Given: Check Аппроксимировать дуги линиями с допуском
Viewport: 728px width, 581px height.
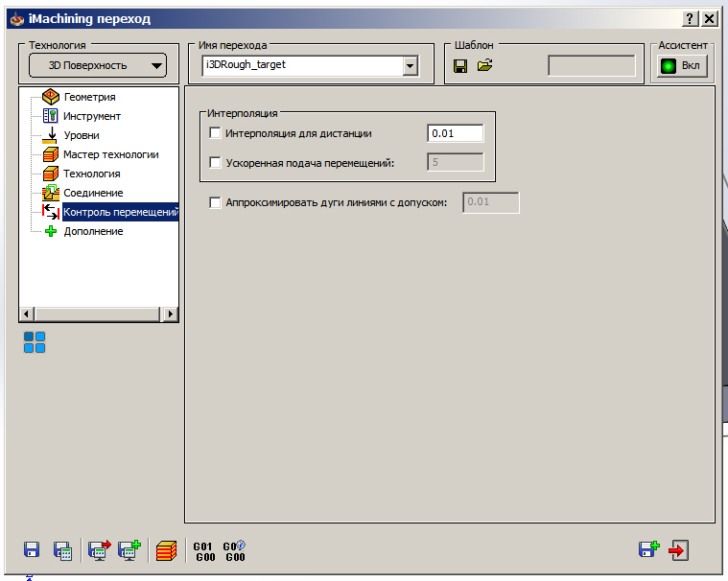Looking at the screenshot, I should point(215,202).
